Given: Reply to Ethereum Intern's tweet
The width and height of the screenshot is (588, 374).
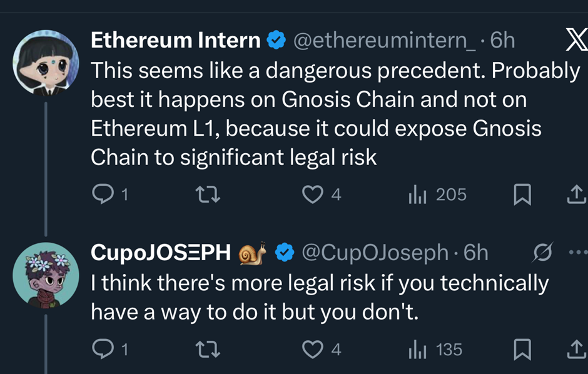Looking at the screenshot, I should [x=101, y=195].
